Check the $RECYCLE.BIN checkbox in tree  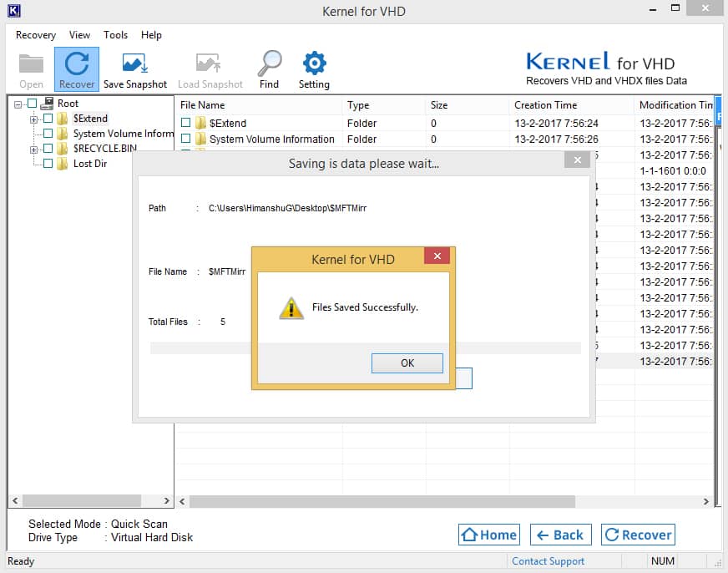tap(48, 148)
